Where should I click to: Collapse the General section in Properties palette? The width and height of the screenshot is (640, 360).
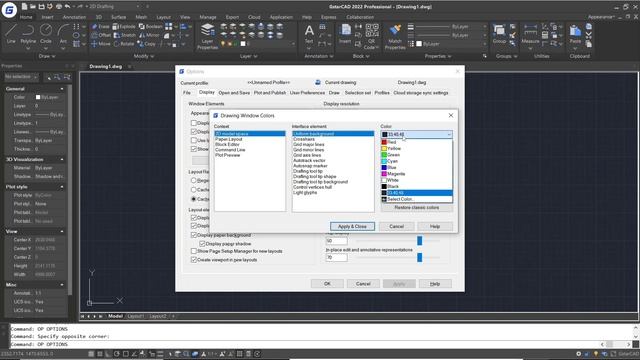[x=62, y=89]
